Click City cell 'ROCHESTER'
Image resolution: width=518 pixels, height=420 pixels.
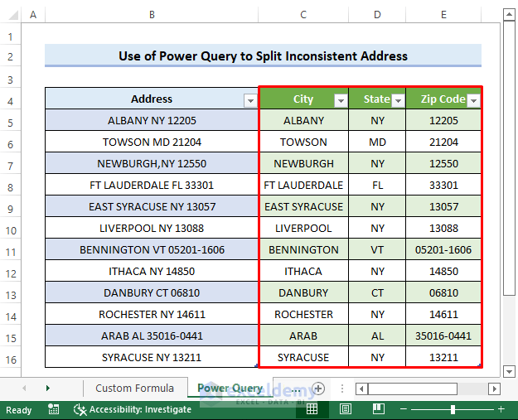pos(303,314)
